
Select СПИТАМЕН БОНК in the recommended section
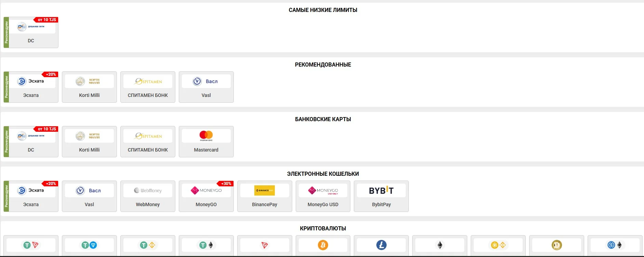[x=148, y=87]
